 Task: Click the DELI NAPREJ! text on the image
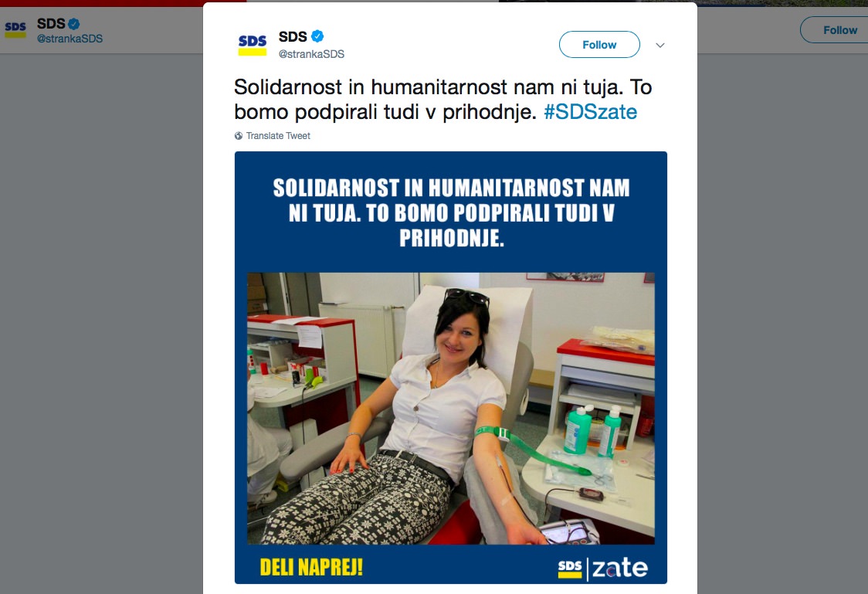coord(312,568)
